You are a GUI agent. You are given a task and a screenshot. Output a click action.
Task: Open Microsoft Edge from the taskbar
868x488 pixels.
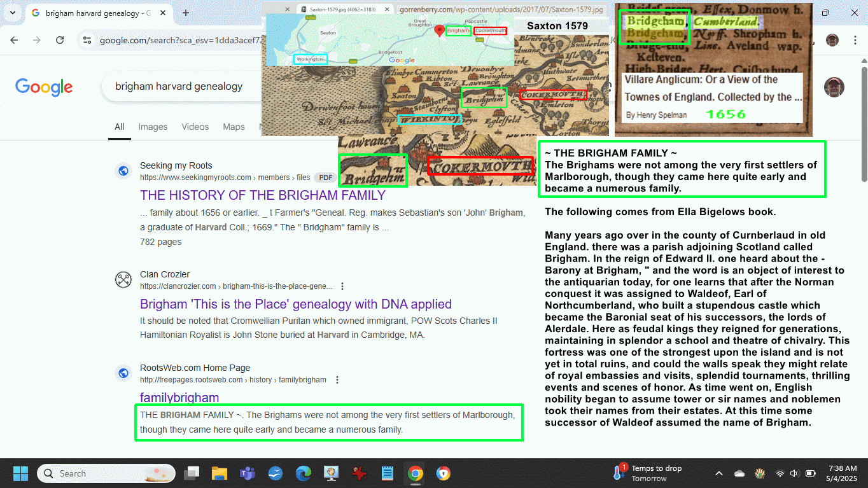(x=304, y=473)
